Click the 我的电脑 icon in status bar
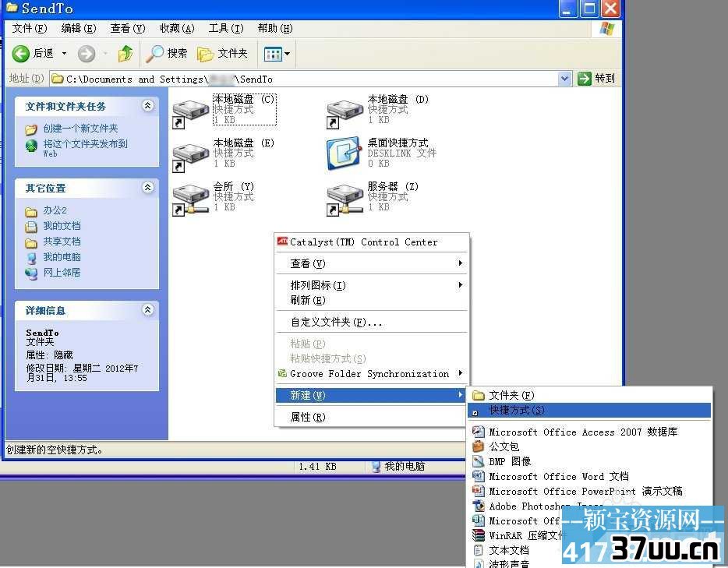 point(376,467)
